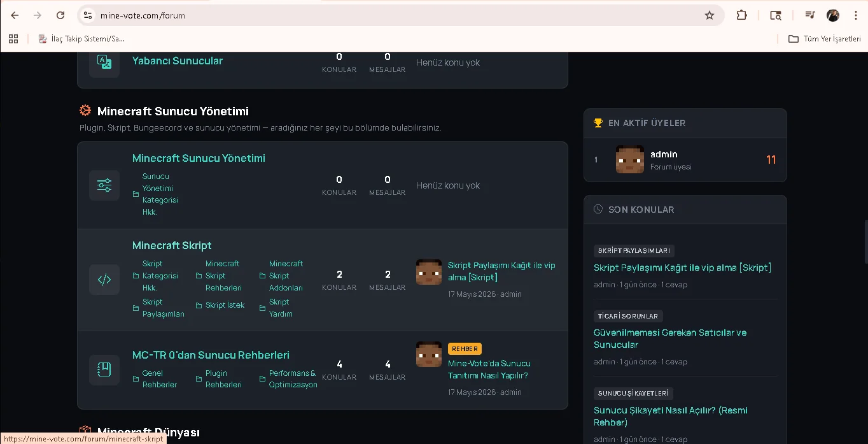Click the notebook icon of MC-TR Sunucu Rehberleri
The height and width of the screenshot is (444, 868).
coord(104,370)
